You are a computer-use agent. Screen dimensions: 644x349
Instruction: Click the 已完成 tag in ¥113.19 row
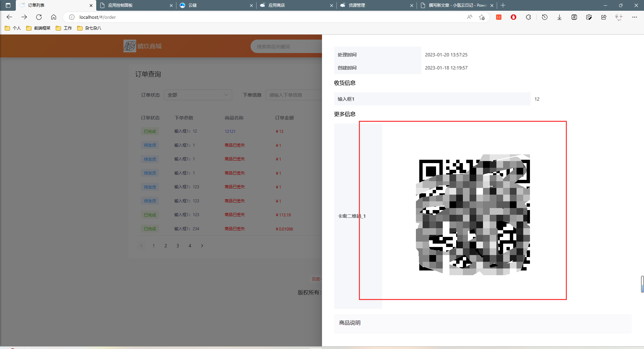[x=150, y=215]
